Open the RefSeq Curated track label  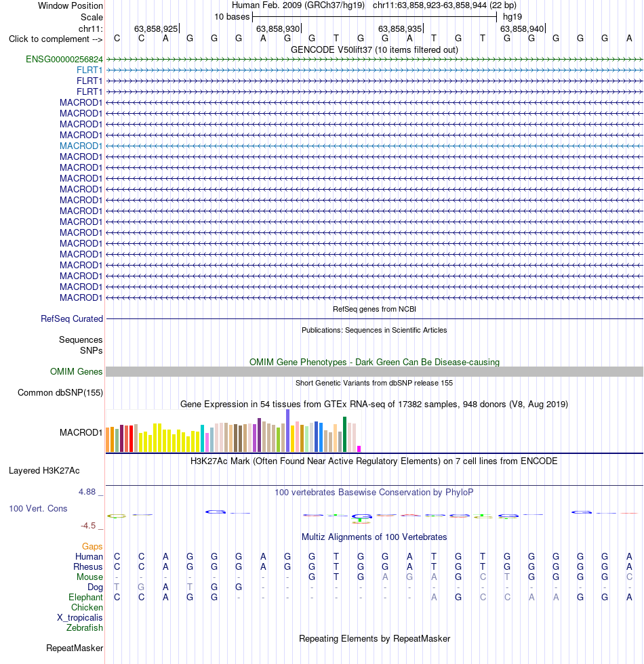pyautogui.click(x=72, y=319)
